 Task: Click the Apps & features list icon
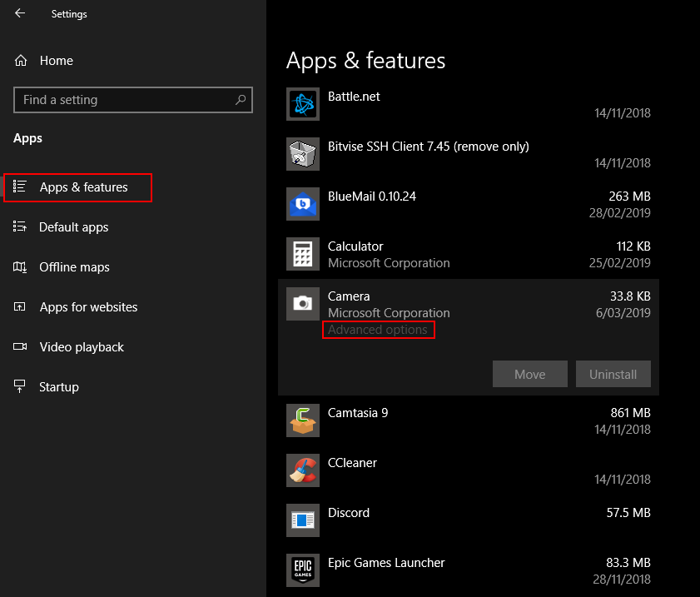(x=20, y=187)
